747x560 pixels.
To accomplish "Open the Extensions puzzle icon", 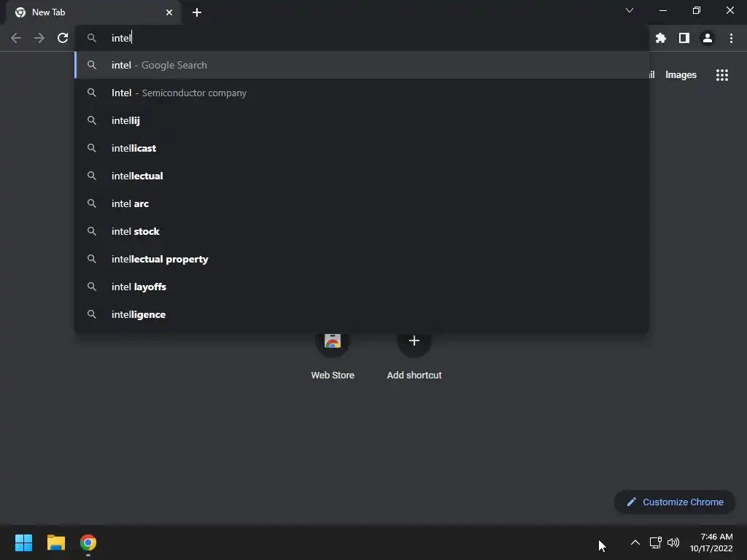I will tap(660, 38).
